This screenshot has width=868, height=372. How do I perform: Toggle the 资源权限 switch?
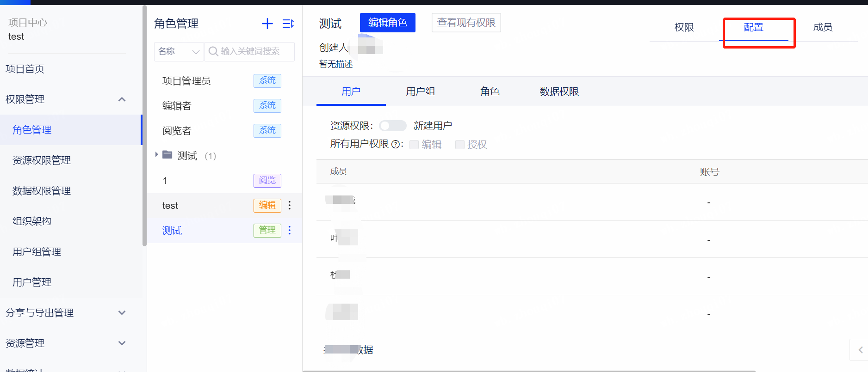tap(392, 126)
